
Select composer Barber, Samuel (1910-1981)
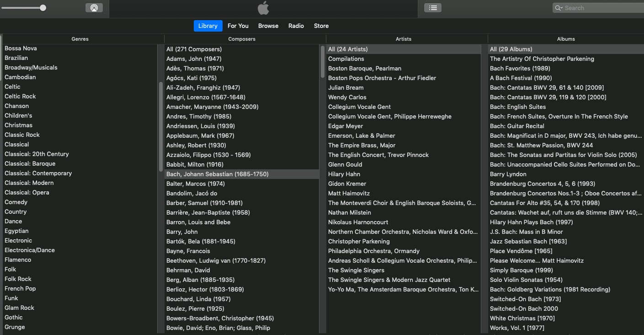(204, 203)
